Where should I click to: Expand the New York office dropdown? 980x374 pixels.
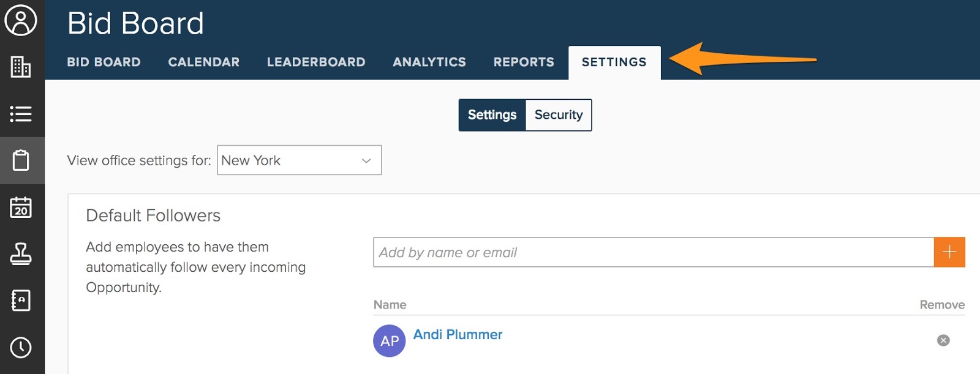[x=299, y=160]
